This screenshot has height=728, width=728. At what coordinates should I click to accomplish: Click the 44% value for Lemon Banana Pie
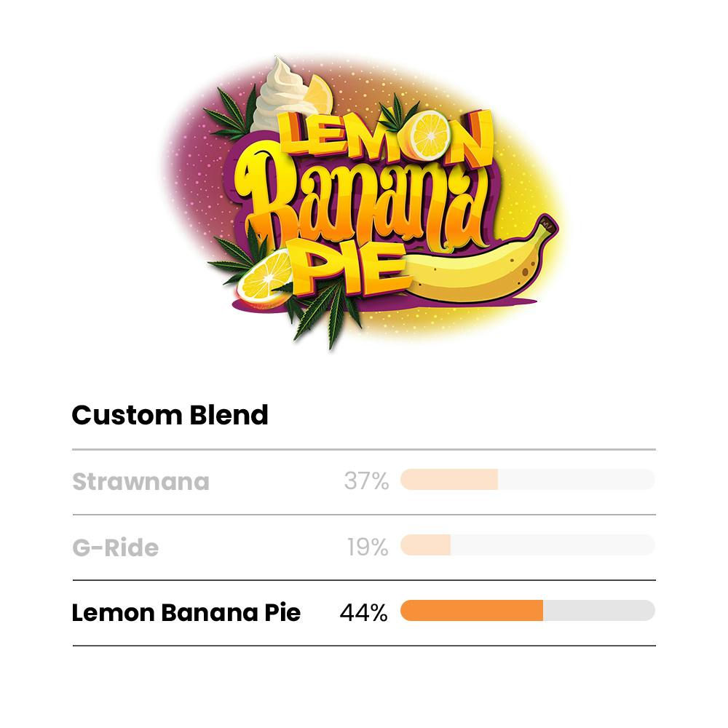pyautogui.click(x=363, y=613)
